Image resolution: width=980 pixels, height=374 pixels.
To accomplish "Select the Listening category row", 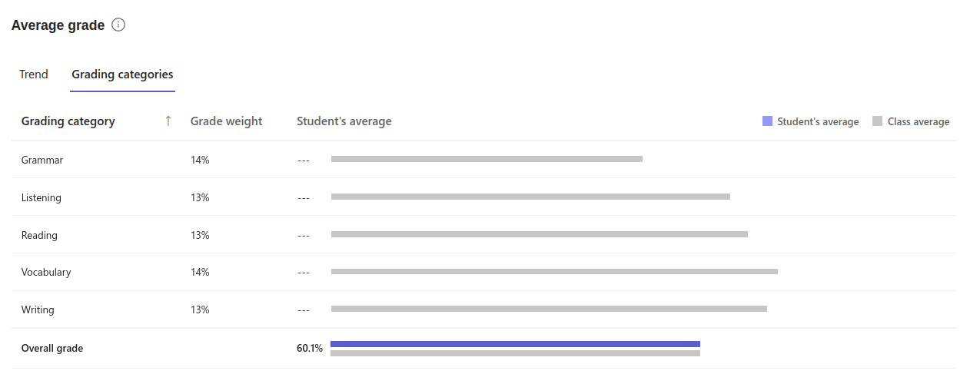I will coord(483,197).
